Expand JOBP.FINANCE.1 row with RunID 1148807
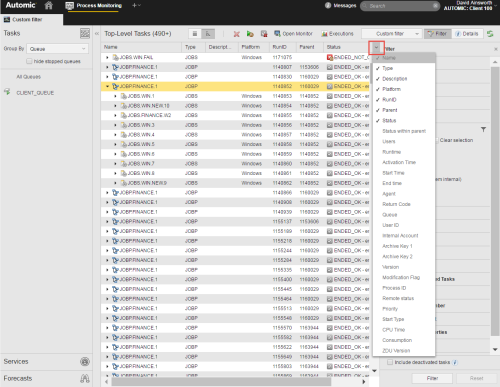The width and height of the screenshot is (500, 387). click(x=107, y=67)
